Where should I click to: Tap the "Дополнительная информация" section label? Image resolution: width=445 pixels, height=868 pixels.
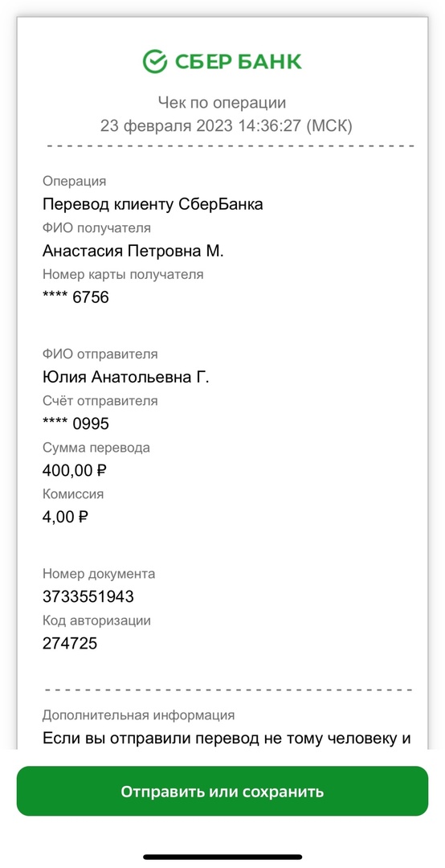pos(138,714)
